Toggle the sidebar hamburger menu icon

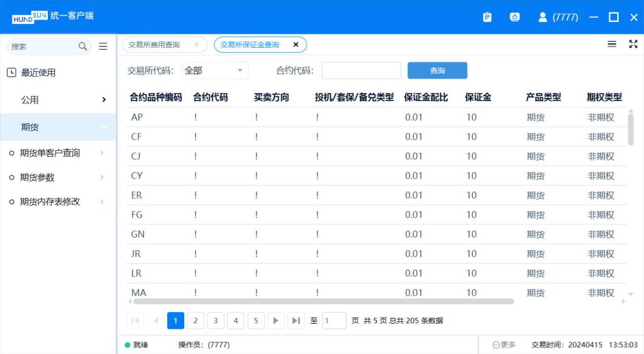103,47
